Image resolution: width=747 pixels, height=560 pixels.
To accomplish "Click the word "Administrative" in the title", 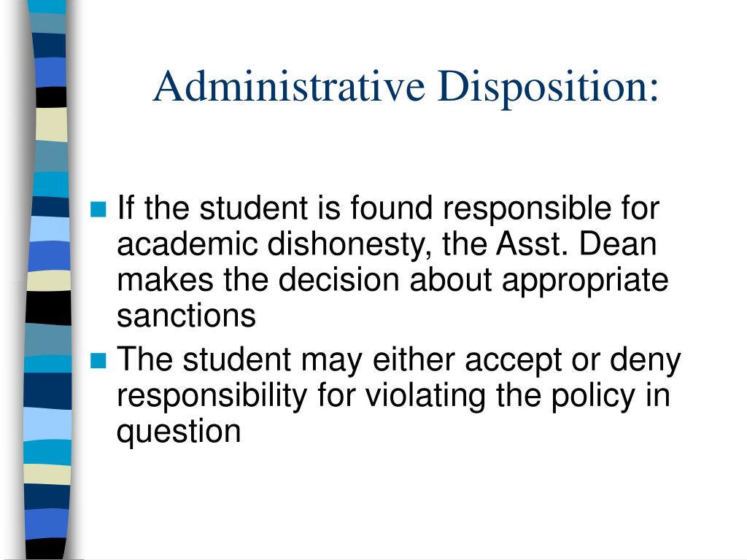I will click(x=289, y=86).
